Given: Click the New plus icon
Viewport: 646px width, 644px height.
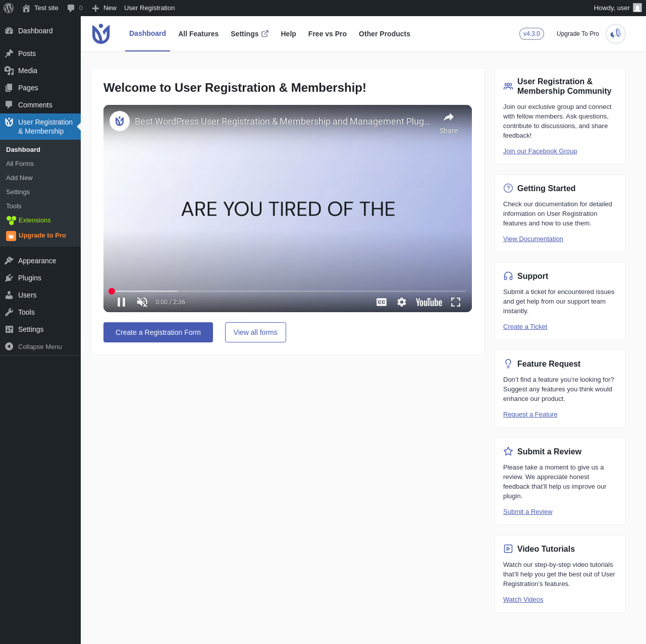Looking at the screenshot, I should point(95,8).
